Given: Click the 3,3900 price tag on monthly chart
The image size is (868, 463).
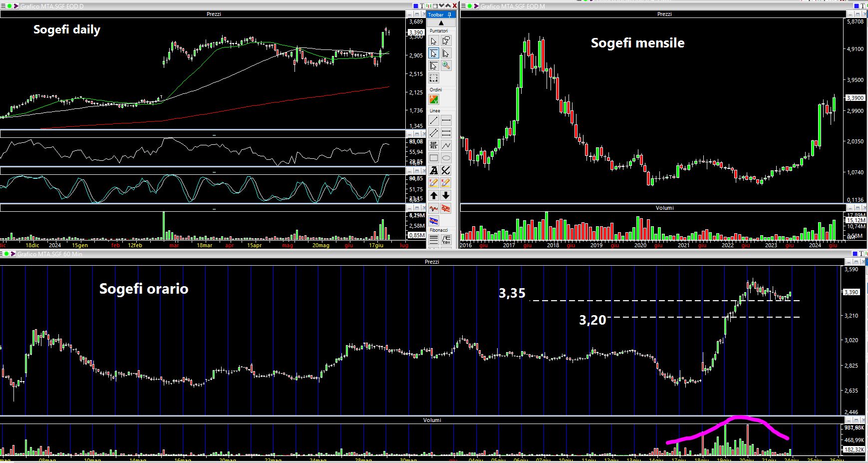Looking at the screenshot, I should point(856,98).
